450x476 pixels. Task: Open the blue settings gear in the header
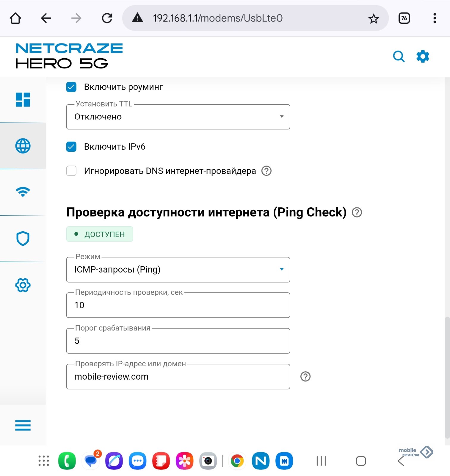click(423, 56)
